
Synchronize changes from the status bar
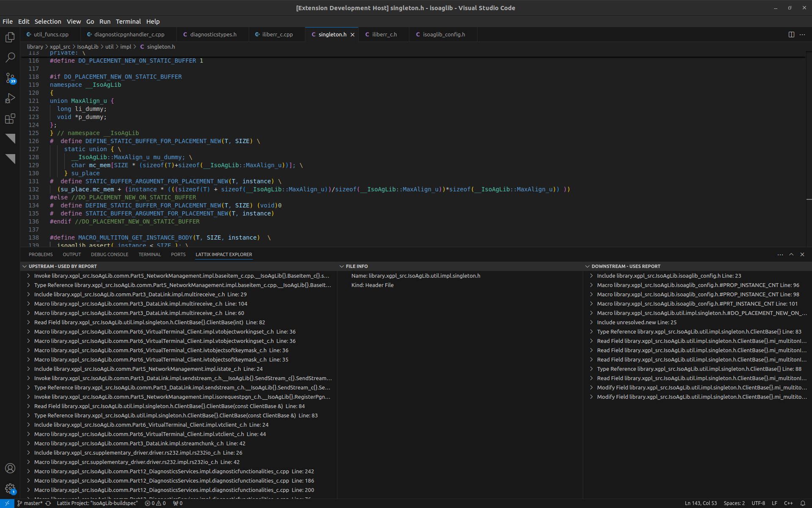click(x=48, y=503)
